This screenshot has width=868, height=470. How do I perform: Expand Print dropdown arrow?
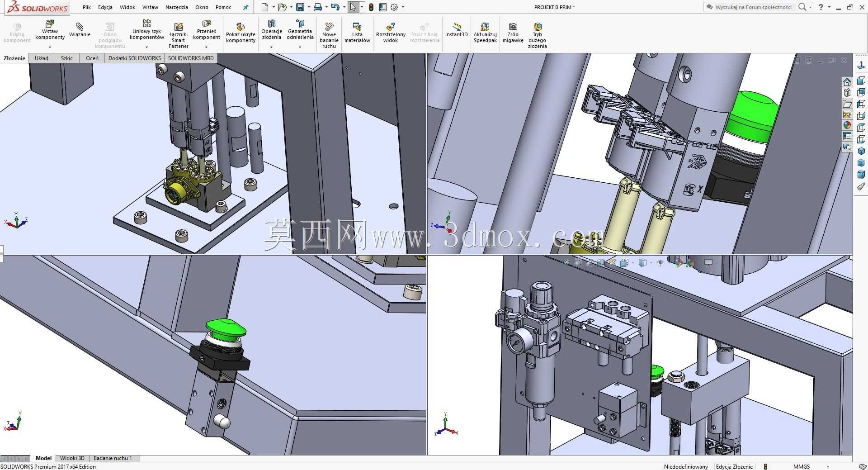(326, 7)
